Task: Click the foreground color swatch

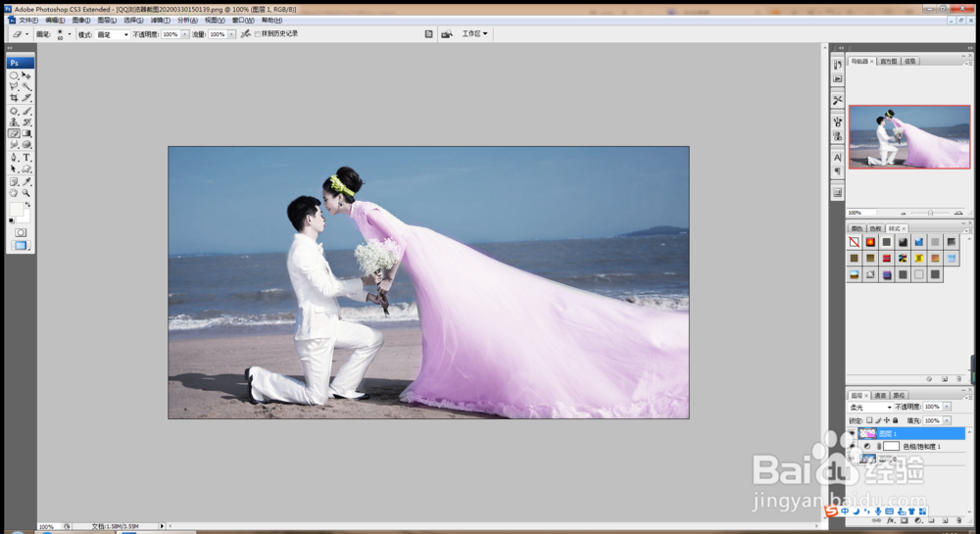Action: coord(17,210)
